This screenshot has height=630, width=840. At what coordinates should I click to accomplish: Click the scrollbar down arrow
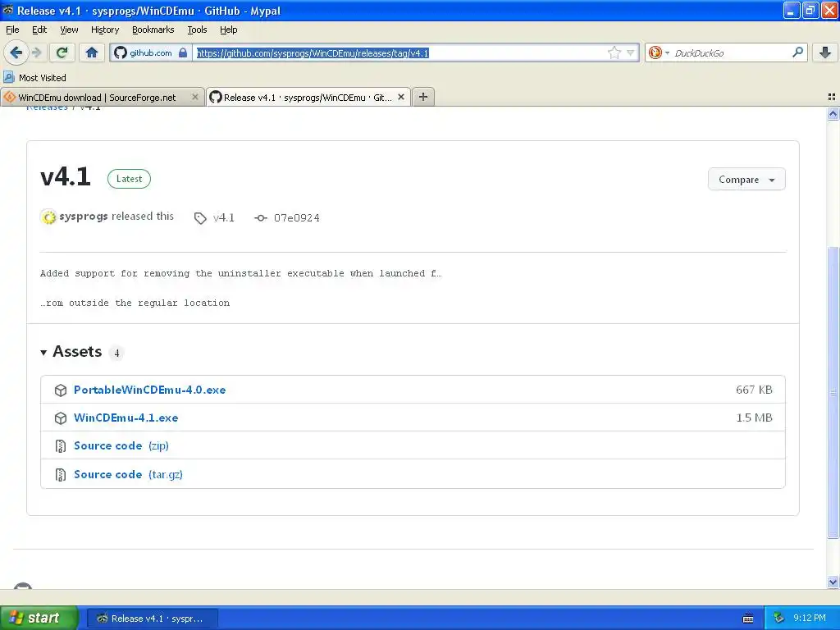[x=833, y=582]
